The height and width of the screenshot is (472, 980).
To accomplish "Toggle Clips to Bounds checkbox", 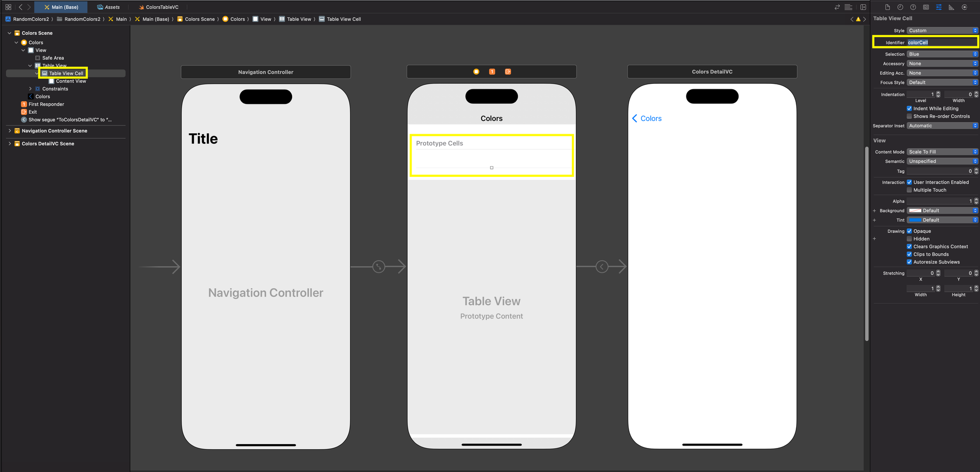I will pyautogui.click(x=909, y=254).
